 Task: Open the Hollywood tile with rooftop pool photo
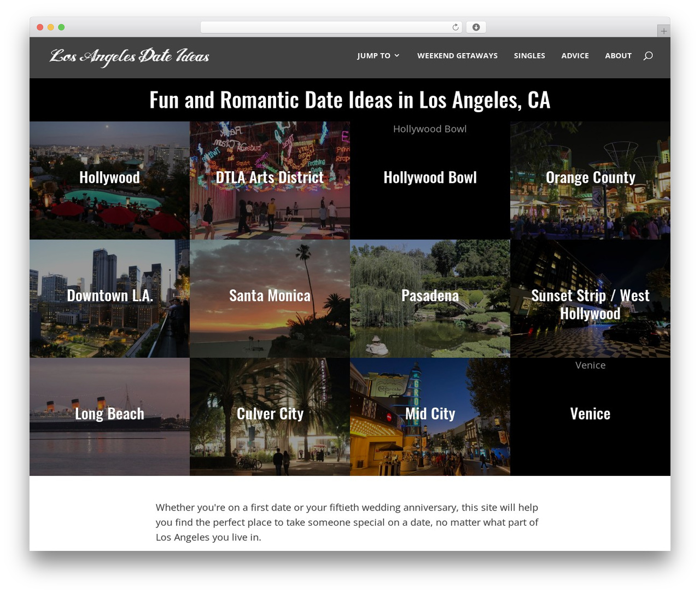(109, 181)
